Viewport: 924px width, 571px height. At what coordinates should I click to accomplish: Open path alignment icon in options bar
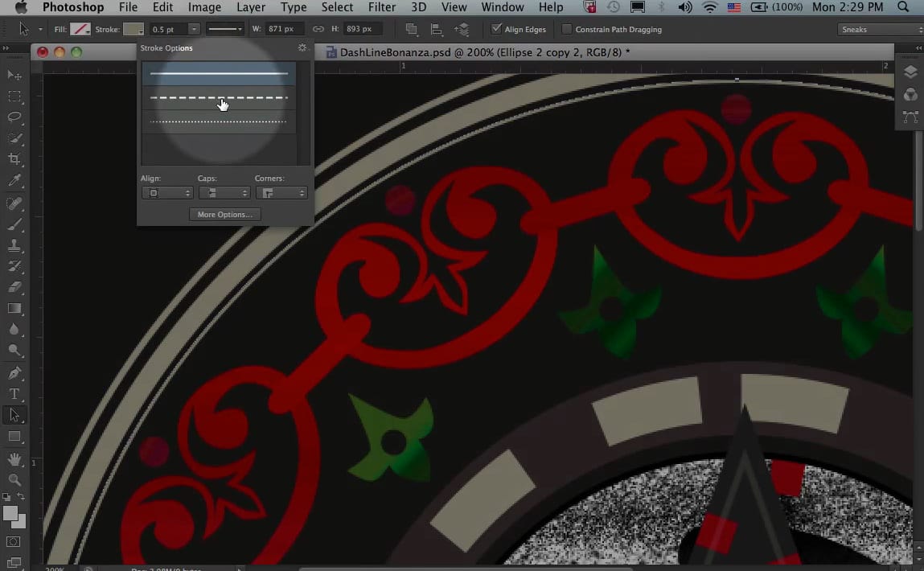click(x=437, y=29)
